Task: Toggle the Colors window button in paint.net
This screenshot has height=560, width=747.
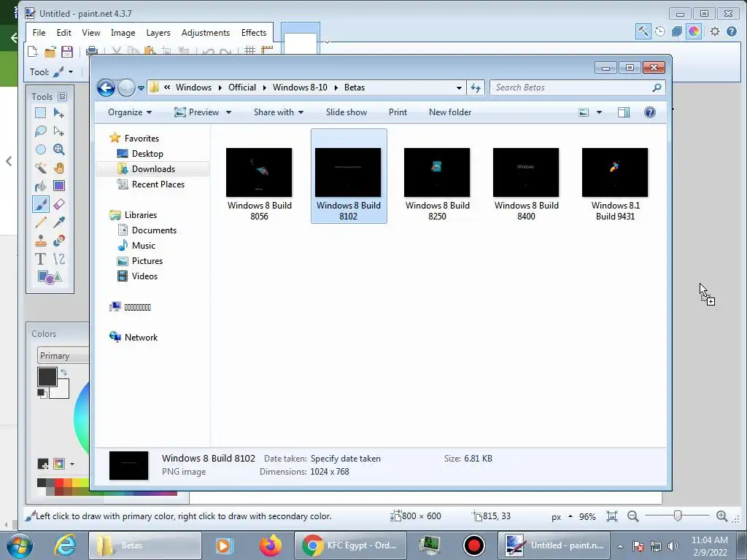Action: point(694,31)
